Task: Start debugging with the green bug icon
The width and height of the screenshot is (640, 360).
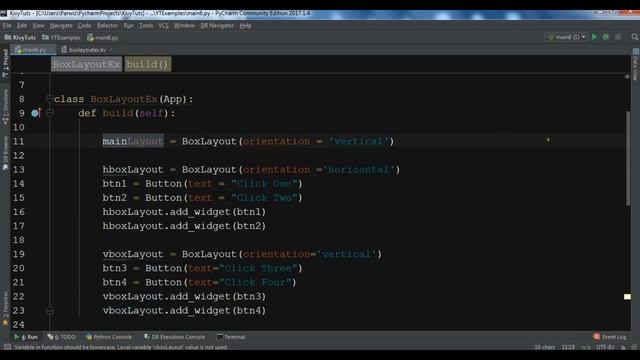Action: (606, 37)
